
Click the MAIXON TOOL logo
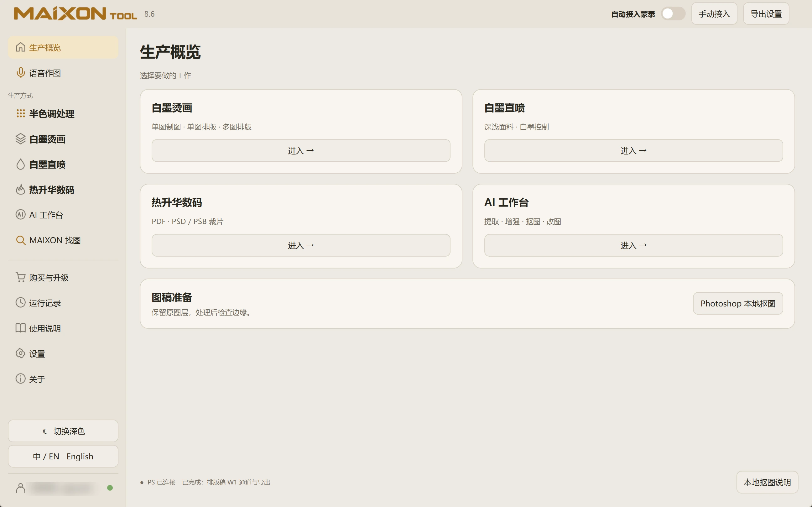pos(75,14)
